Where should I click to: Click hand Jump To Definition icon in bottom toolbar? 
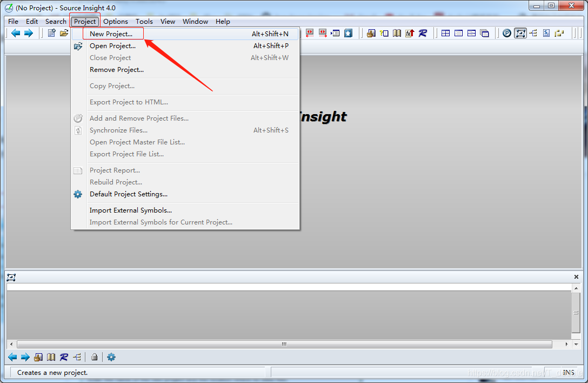38,357
